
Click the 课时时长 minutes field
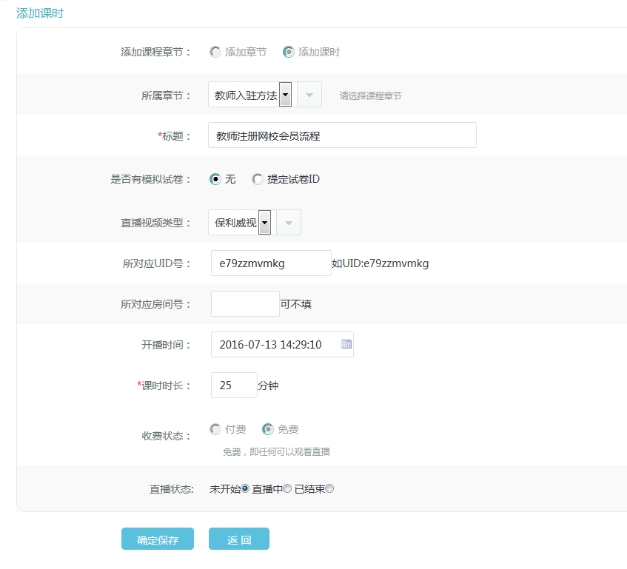point(233,385)
